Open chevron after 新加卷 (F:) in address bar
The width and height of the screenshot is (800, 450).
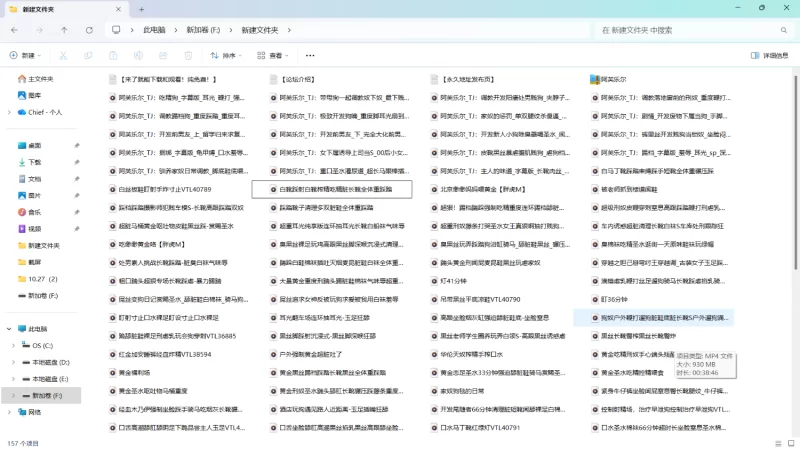[231, 30]
